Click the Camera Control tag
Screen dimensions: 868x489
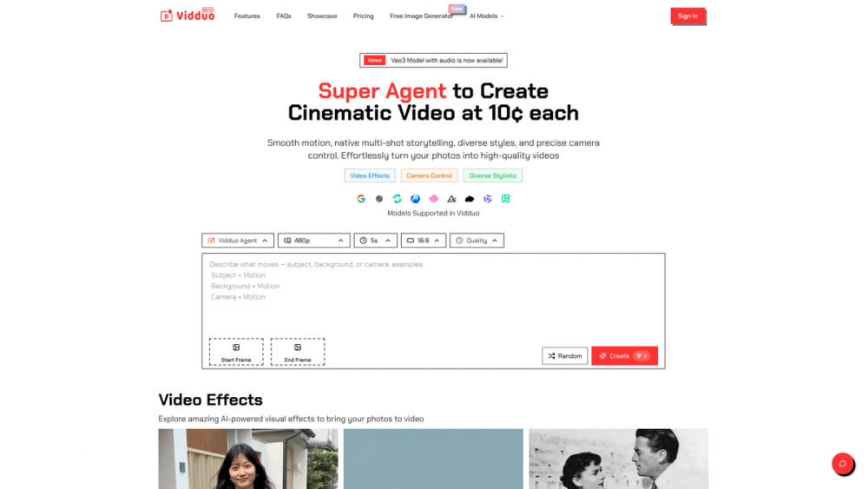(429, 175)
